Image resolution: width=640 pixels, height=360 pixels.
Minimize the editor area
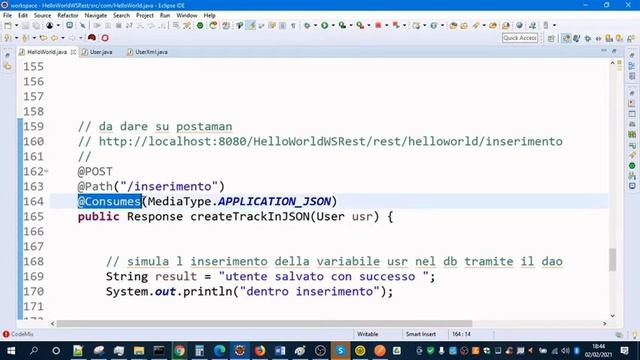click(x=604, y=51)
